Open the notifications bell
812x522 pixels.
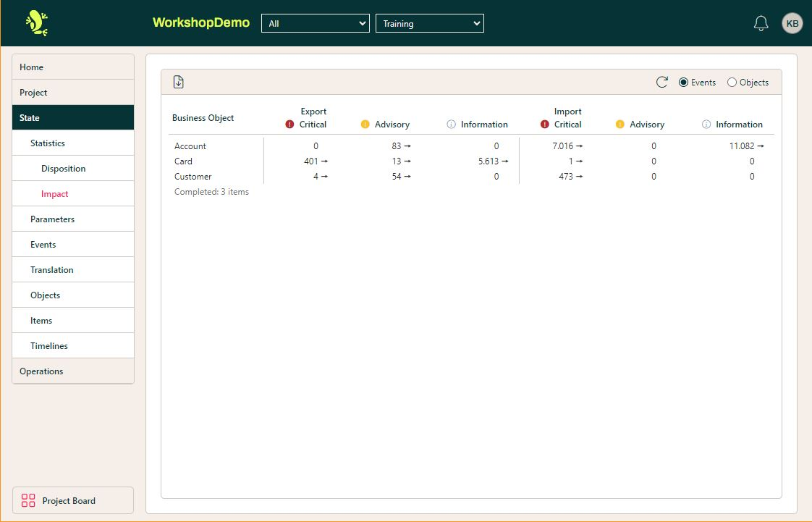[761, 23]
